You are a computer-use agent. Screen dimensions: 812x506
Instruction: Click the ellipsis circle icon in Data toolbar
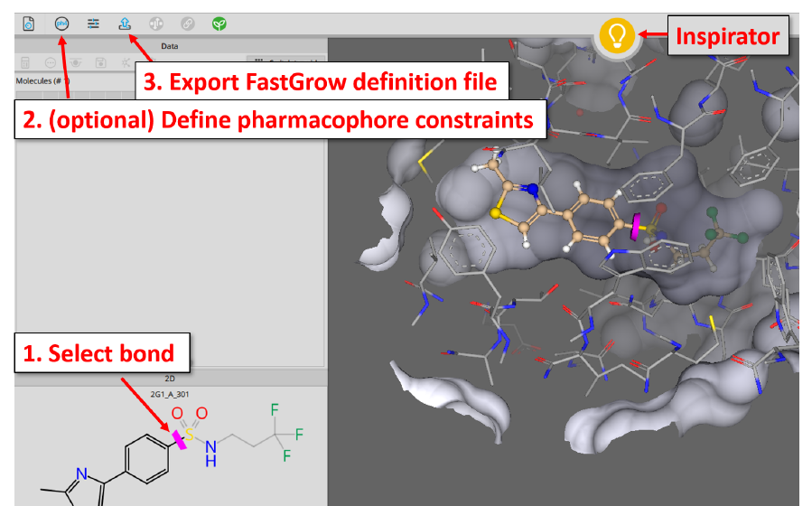[x=51, y=62]
